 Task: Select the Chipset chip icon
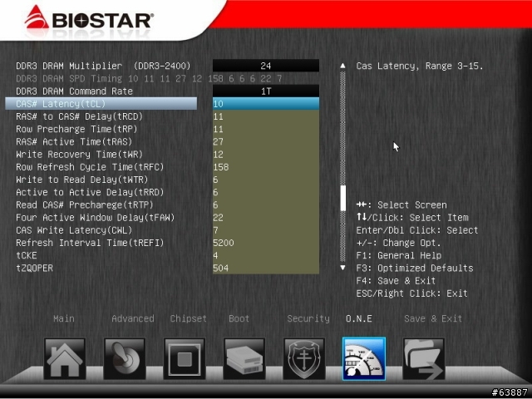(x=185, y=358)
